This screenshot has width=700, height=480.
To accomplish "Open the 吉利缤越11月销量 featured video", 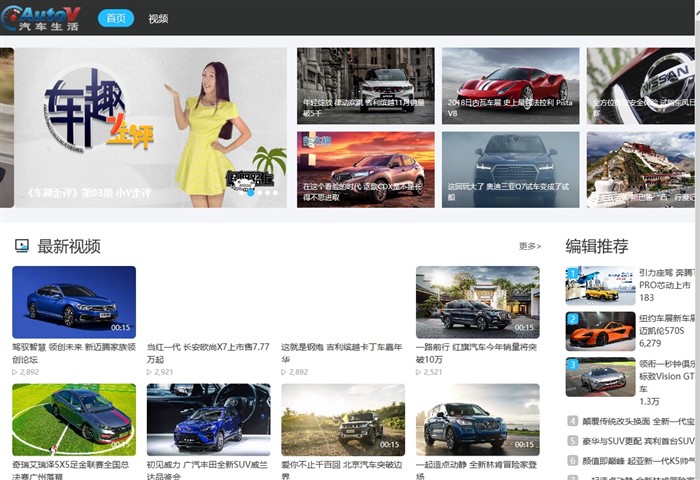I will [366, 86].
